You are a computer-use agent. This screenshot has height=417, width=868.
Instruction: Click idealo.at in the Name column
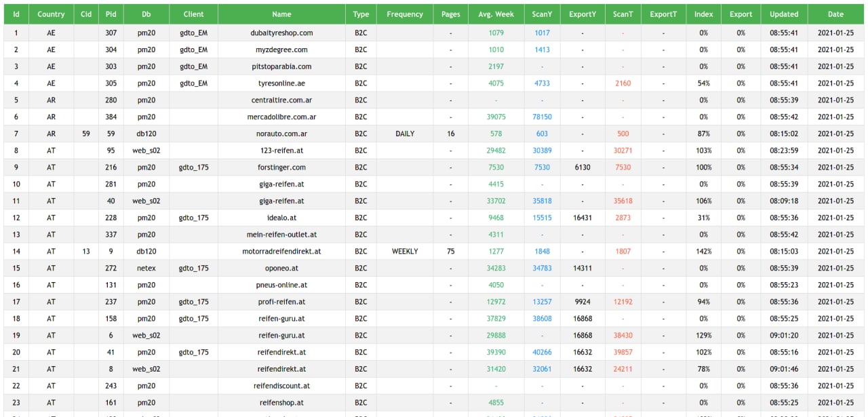281,218
